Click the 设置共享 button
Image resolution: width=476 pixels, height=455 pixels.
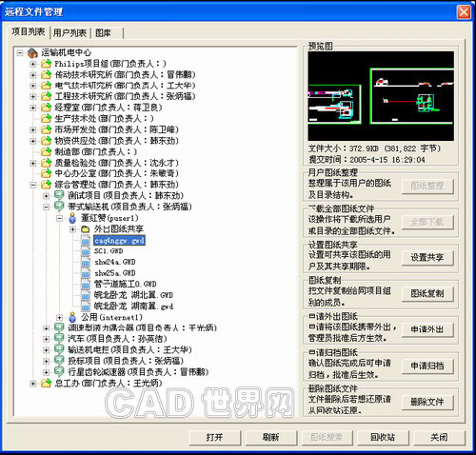[427, 258]
